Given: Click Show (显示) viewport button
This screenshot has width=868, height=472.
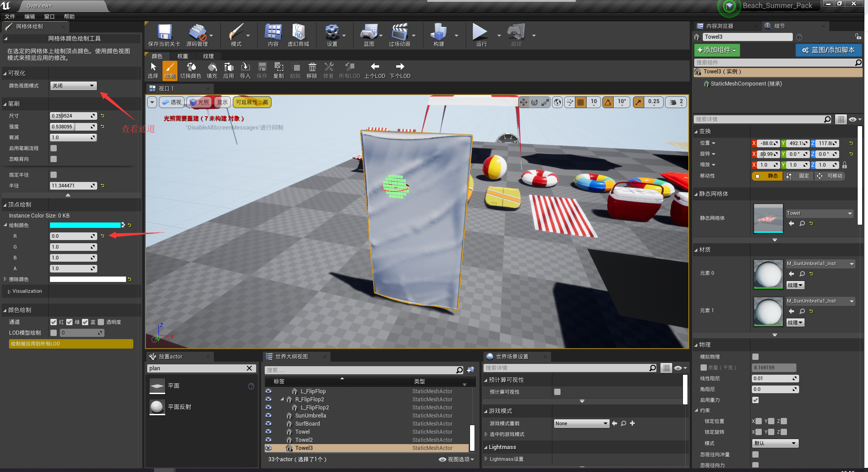Looking at the screenshot, I should 222,102.
